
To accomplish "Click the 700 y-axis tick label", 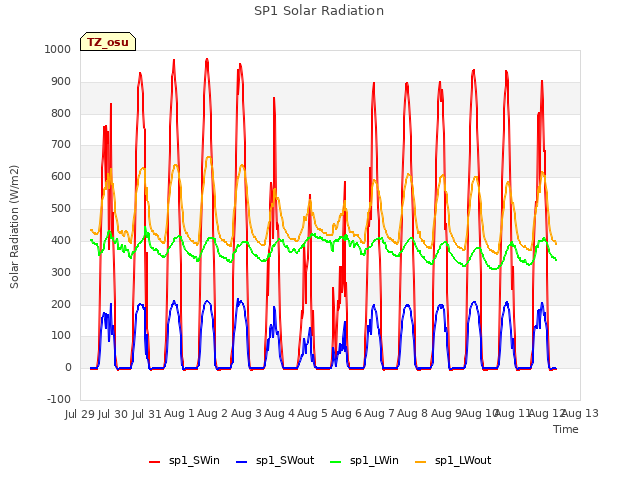I will tap(61, 144).
